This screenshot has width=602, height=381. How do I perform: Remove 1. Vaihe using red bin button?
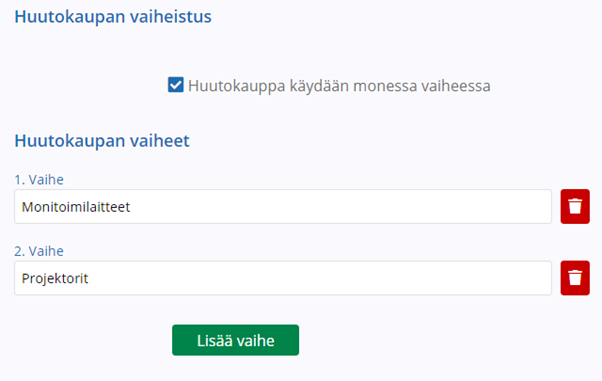pos(575,206)
